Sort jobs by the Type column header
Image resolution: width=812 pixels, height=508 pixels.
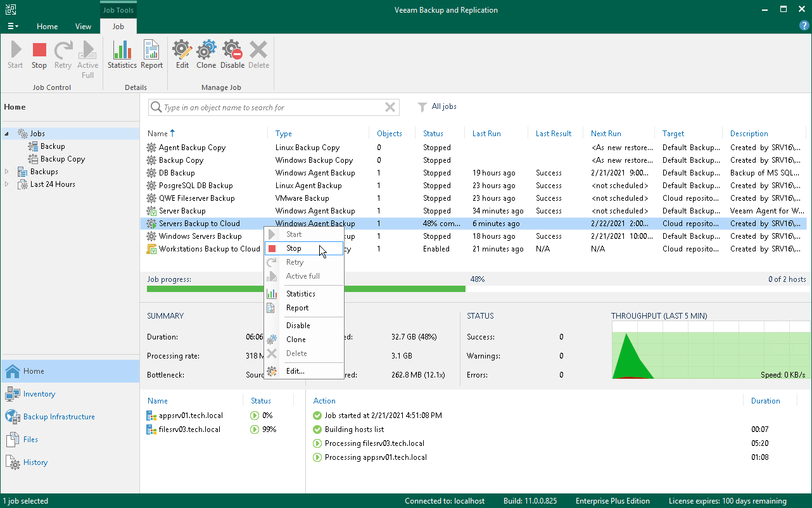[284, 134]
